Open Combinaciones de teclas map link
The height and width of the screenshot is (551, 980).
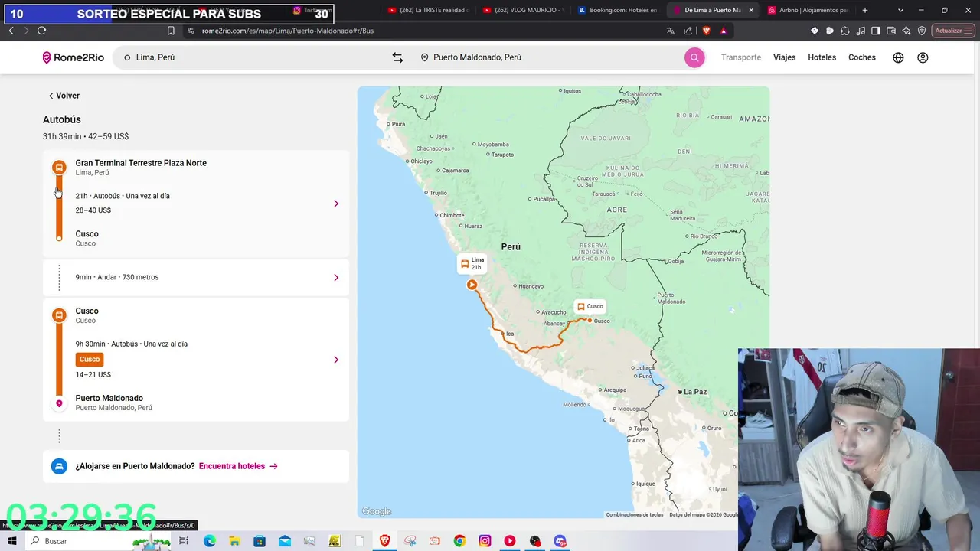[635, 514]
